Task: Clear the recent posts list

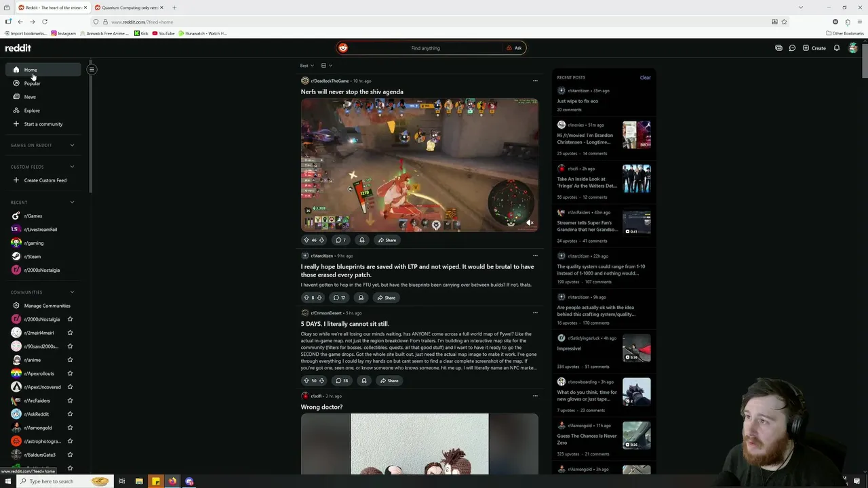Action: [645, 77]
